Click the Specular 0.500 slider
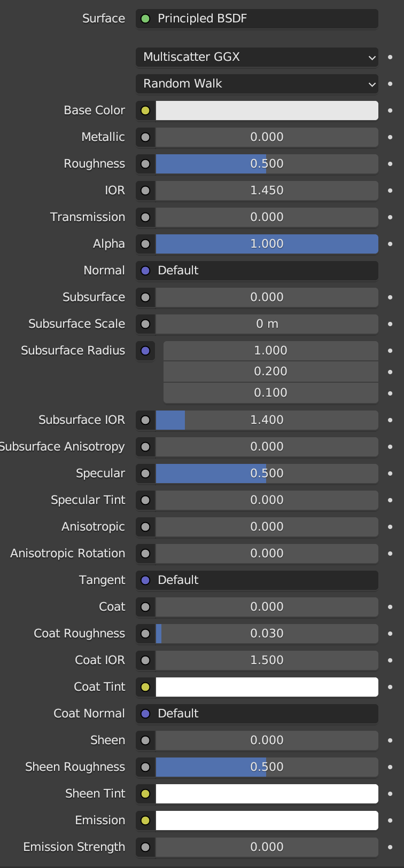This screenshot has height=868, width=404. tap(267, 474)
